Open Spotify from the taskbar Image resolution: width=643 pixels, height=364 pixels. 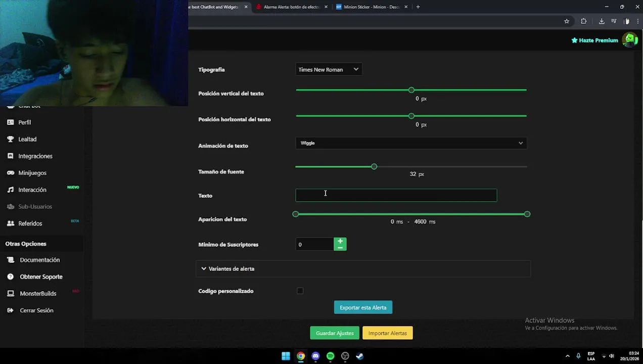coord(330,356)
